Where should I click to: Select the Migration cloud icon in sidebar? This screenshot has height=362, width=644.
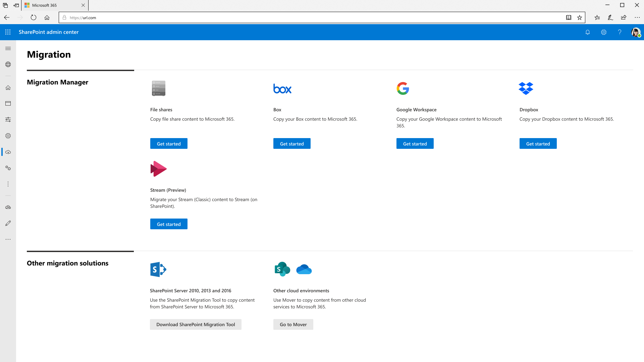click(8, 152)
